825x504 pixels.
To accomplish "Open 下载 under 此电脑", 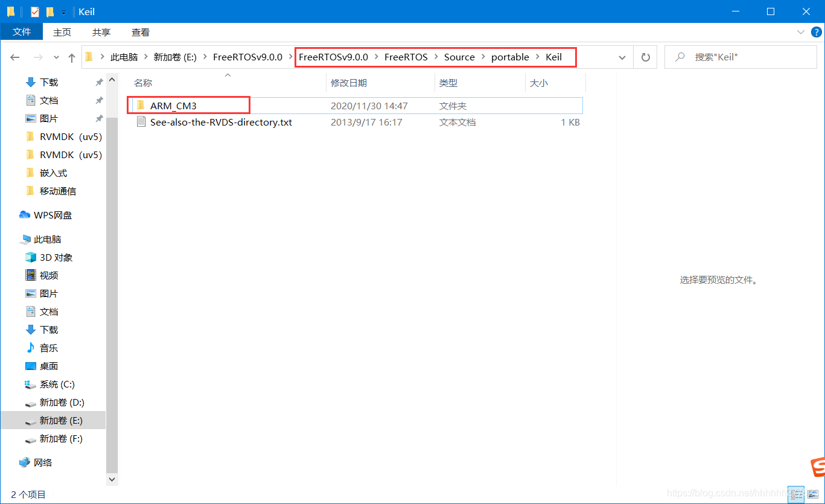I will (49, 330).
